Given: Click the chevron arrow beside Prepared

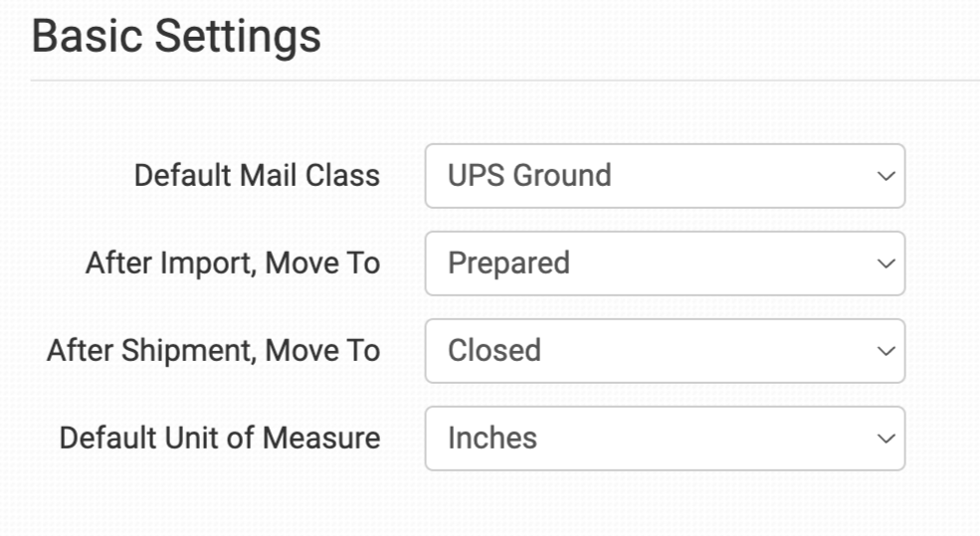Looking at the screenshot, I should coord(884,265).
